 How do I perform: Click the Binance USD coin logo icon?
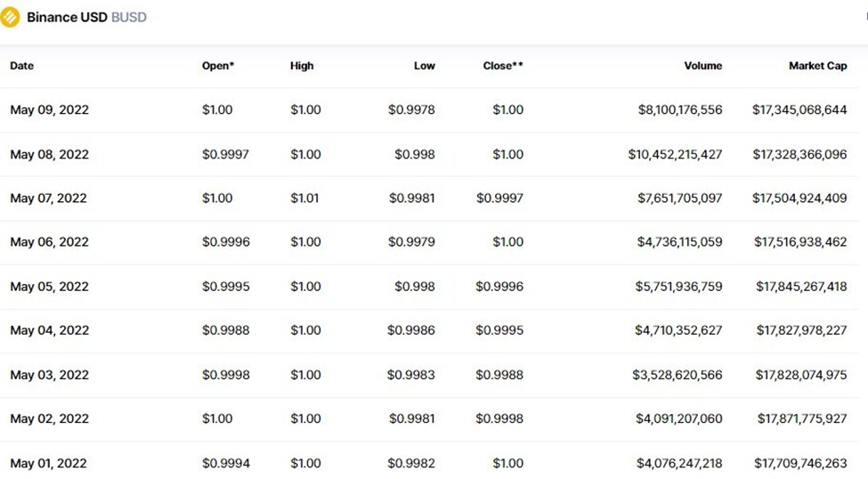(11, 17)
